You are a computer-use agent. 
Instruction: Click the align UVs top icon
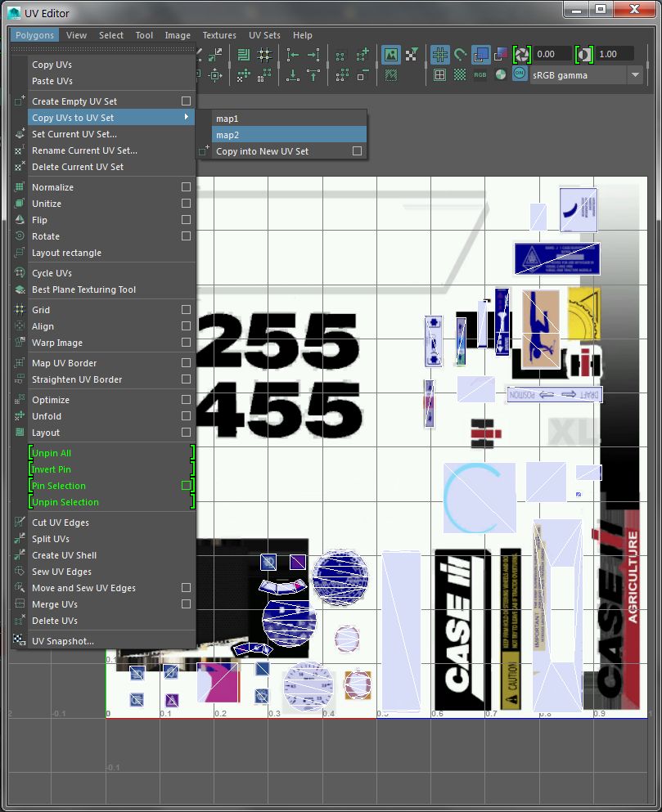313,75
